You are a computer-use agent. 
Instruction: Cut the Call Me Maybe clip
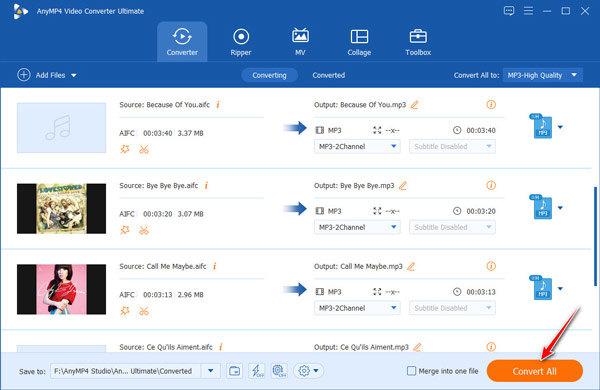144,311
